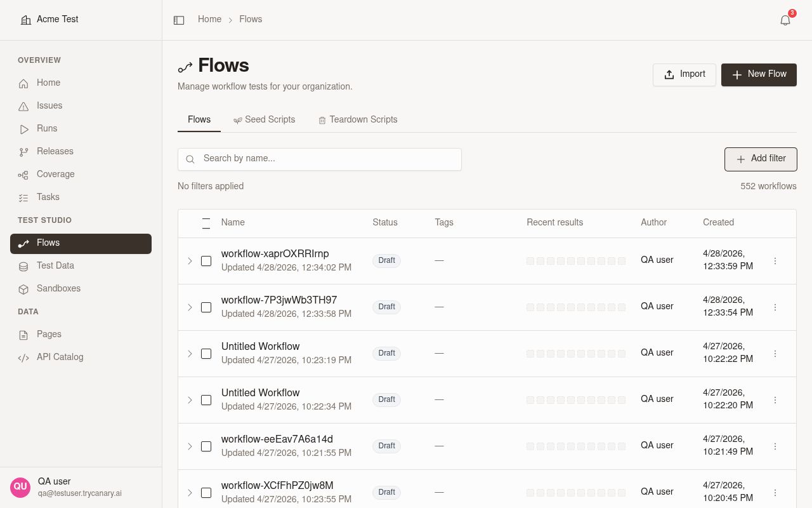812x508 pixels.
Task: Click the Sandboxes cube icon
Action: click(23, 289)
